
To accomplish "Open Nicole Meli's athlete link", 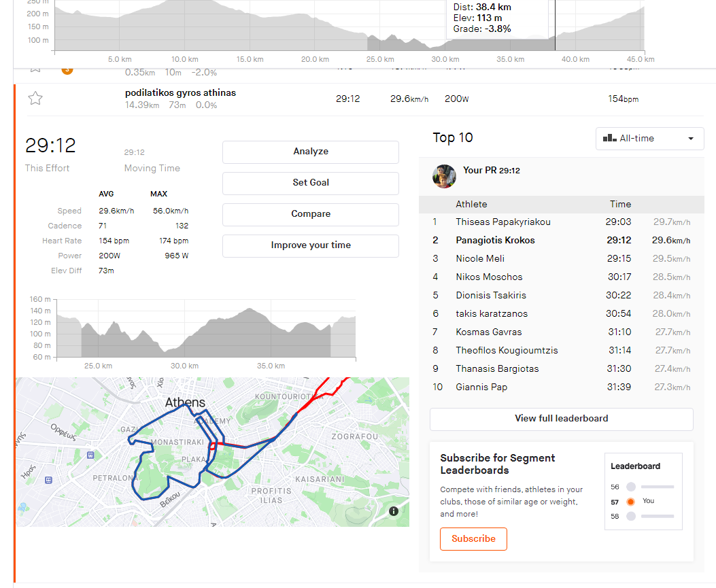I will (480, 259).
